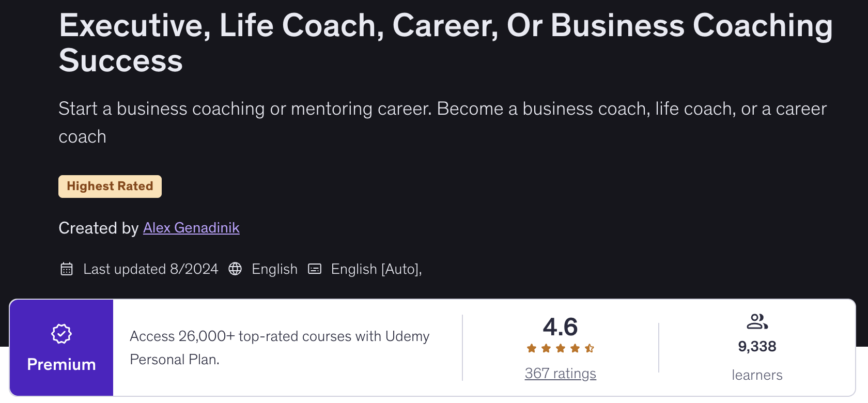868x403 pixels.
Task: Click the closed captions subtitle icon
Action: click(x=315, y=269)
